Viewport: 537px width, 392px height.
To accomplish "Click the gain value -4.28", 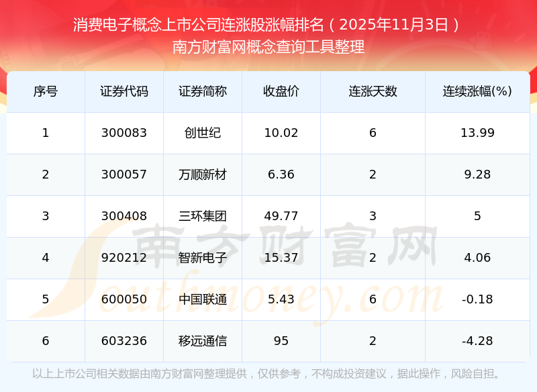I will [477, 341].
